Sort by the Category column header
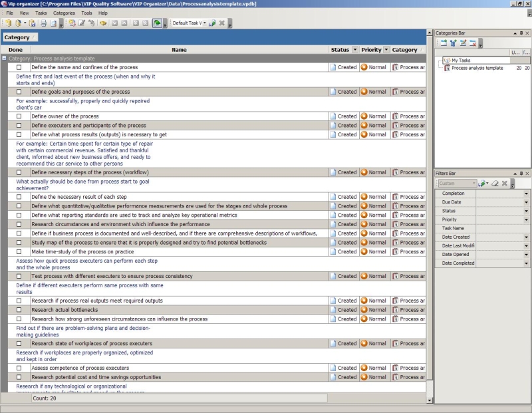Viewport: 532px width, 413px height. coord(408,49)
